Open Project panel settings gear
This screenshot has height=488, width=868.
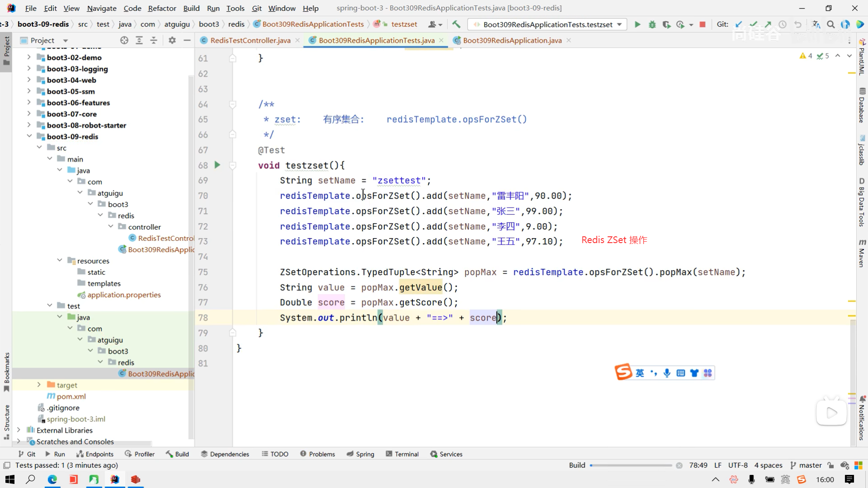172,40
